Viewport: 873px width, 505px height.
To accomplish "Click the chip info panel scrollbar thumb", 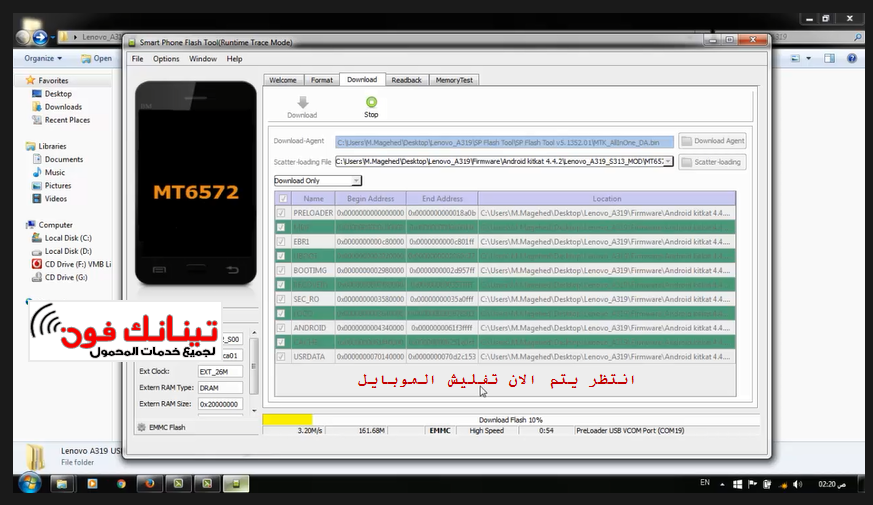I will pos(254,366).
